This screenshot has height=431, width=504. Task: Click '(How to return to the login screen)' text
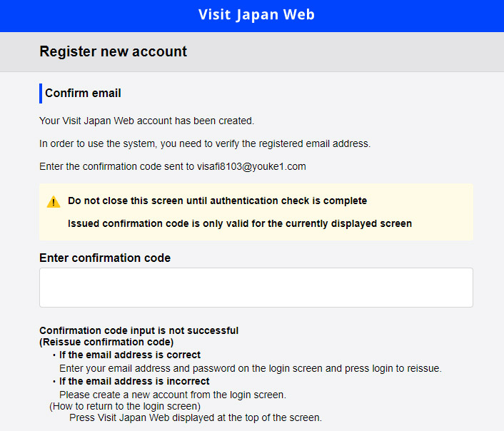[125, 406]
